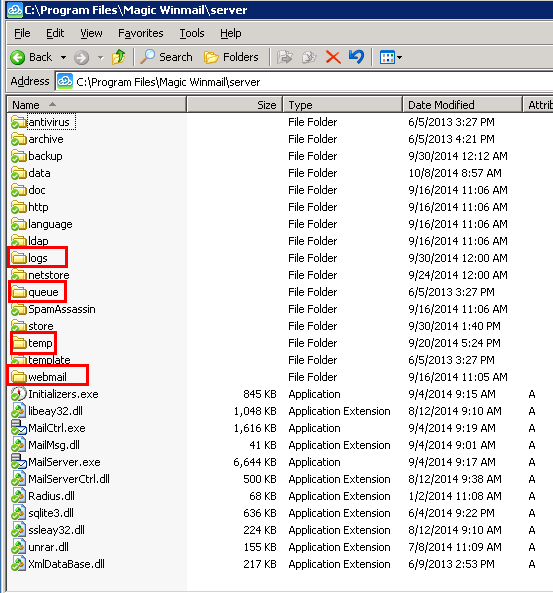Open the Tools menu
This screenshot has width=553, height=593.
pyautogui.click(x=192, y=33)
